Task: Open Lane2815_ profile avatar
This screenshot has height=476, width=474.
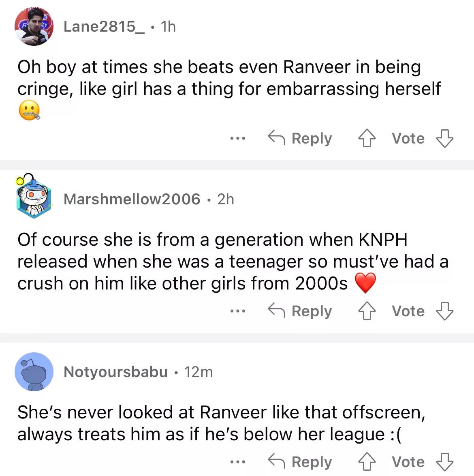Action: [x=34, y=27]
